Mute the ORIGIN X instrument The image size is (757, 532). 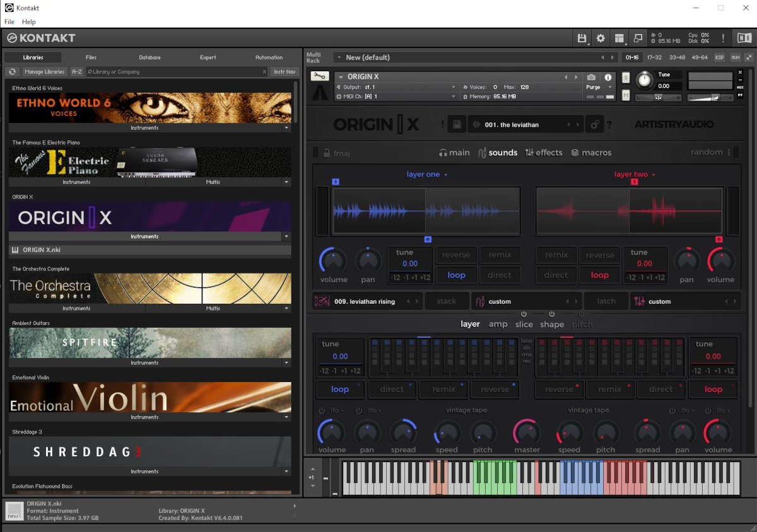pos(626,95)
